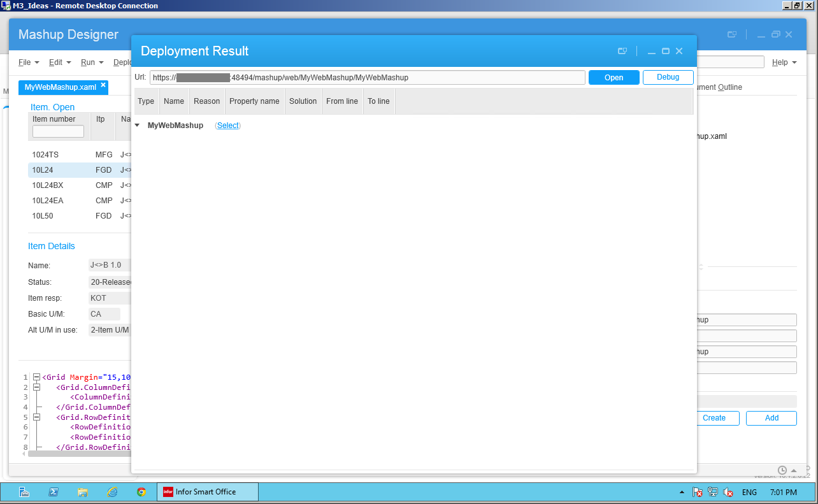
Task: Open the File dropdown menu
Action: [29, 62]
